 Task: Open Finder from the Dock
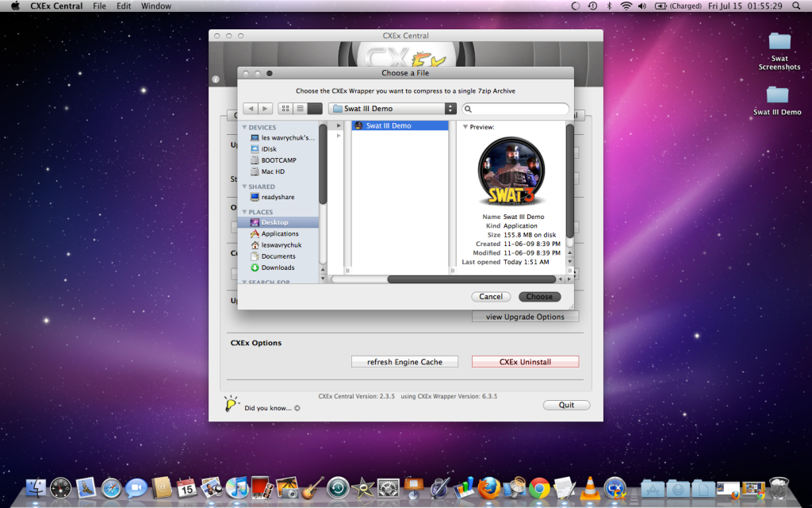(36, 488)
